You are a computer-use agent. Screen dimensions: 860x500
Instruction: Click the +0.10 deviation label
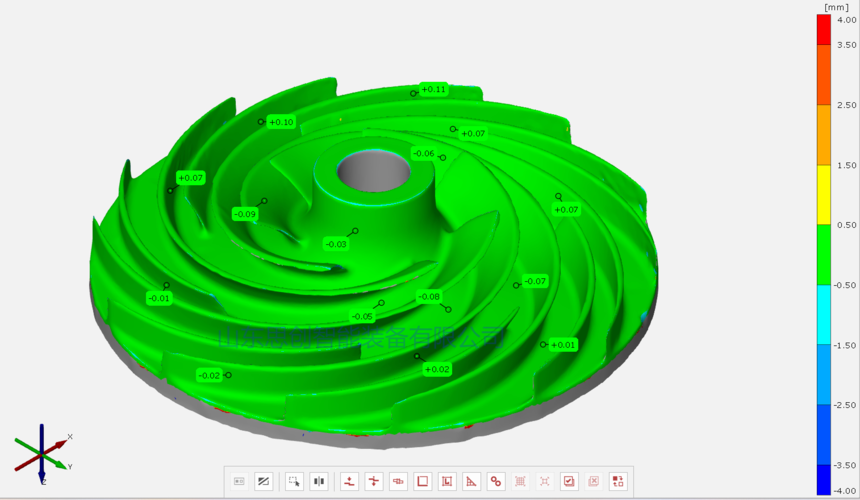281,122
